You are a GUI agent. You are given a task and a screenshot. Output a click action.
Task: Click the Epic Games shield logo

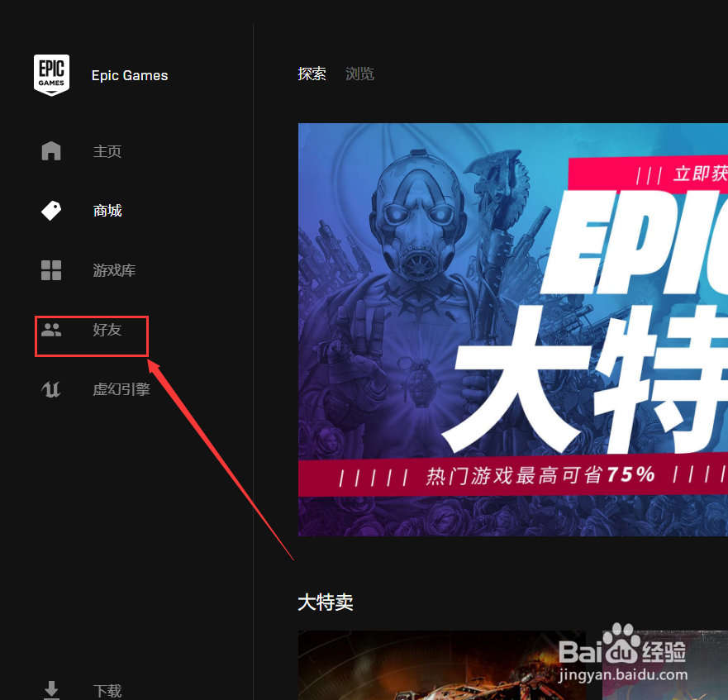[x=51, y=75]
